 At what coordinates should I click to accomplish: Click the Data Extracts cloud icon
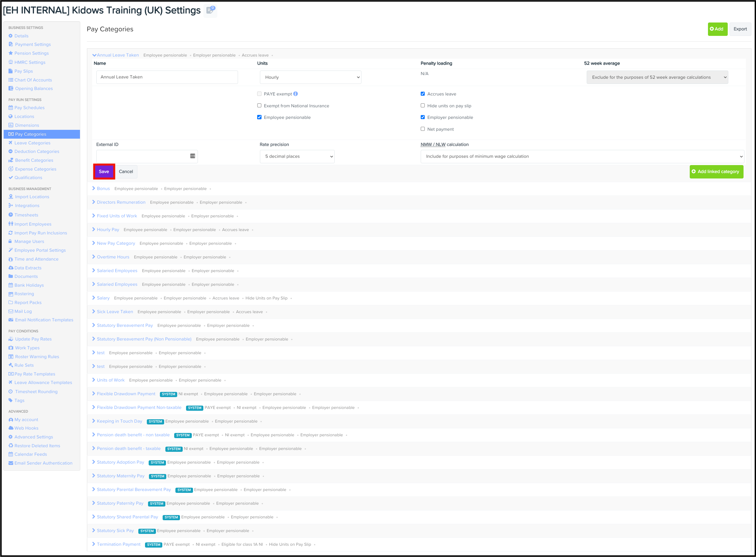point(11,268)
